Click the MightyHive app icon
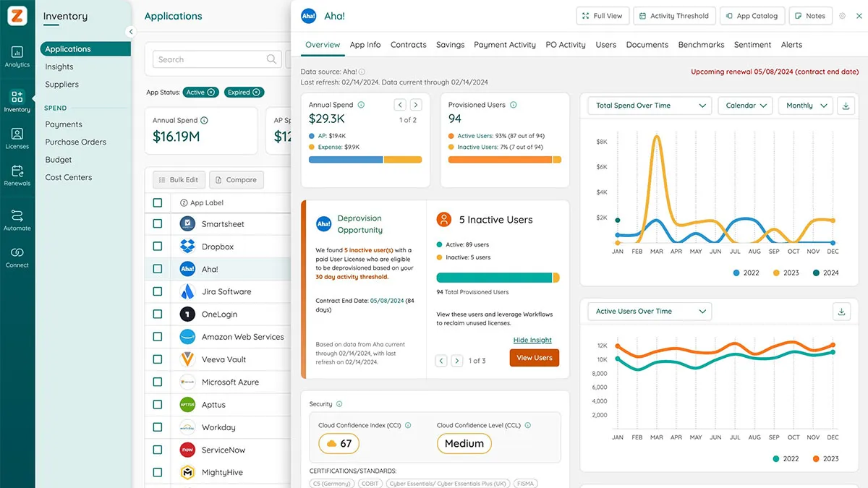The image size is (868, 488). click(x=187, y=472)
